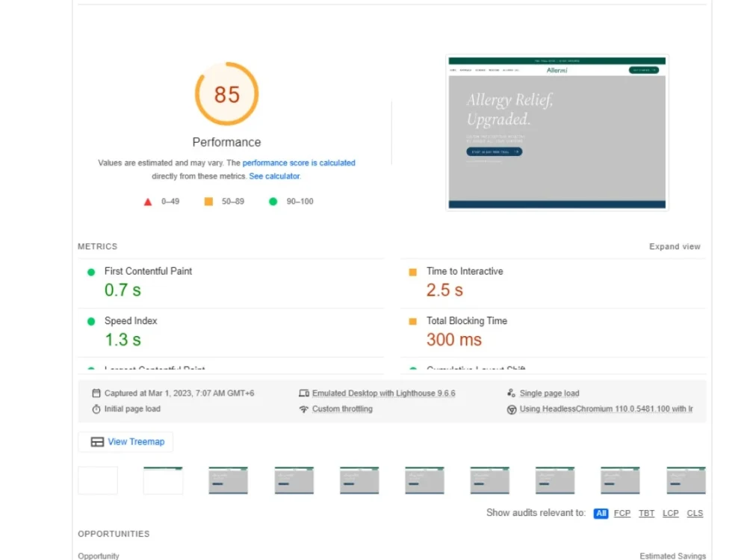The image size is (747, 560).
Task: Click the Speed Index green status dot
Action: (x=91, y=321)
